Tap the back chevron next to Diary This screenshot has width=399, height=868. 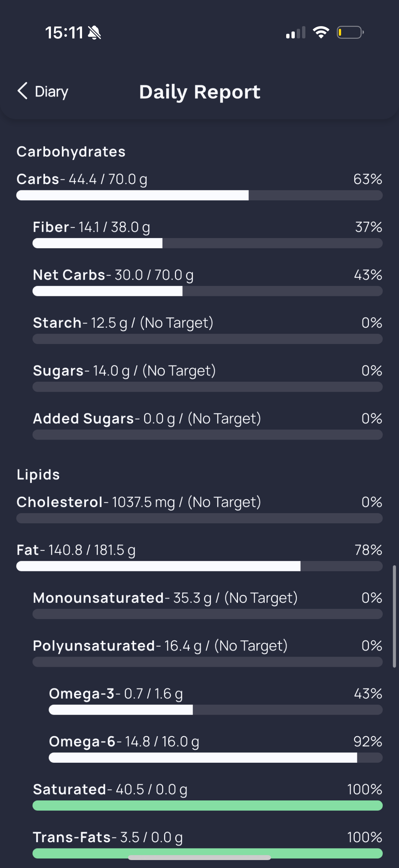coord(22,91)
